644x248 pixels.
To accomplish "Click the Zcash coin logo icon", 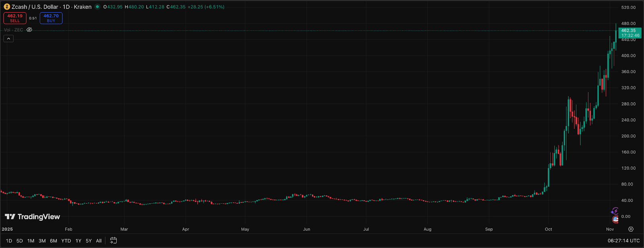I will point(7,7).
